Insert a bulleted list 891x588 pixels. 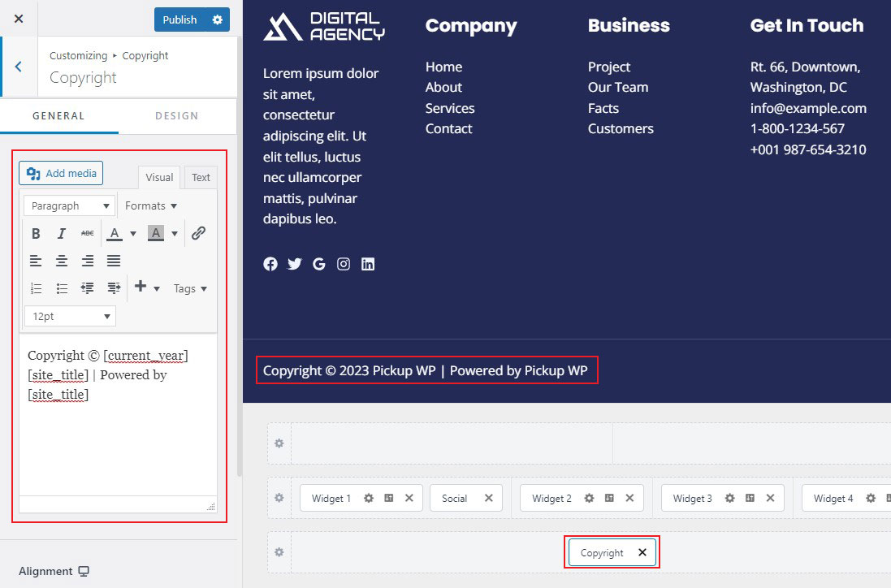pyautogui.click(x=62, y=288)
